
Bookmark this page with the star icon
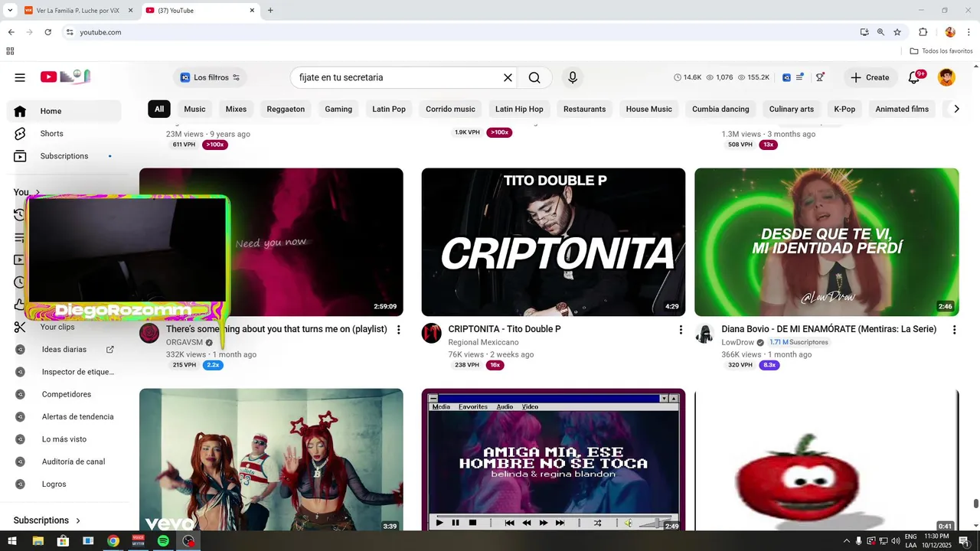tap(897, 32)
